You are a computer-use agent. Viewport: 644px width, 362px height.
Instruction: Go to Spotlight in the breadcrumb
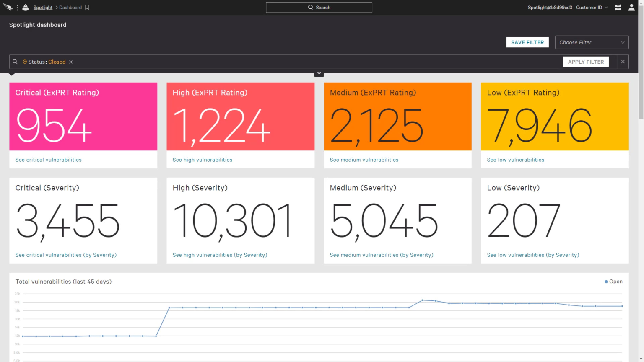coord(43,8)
